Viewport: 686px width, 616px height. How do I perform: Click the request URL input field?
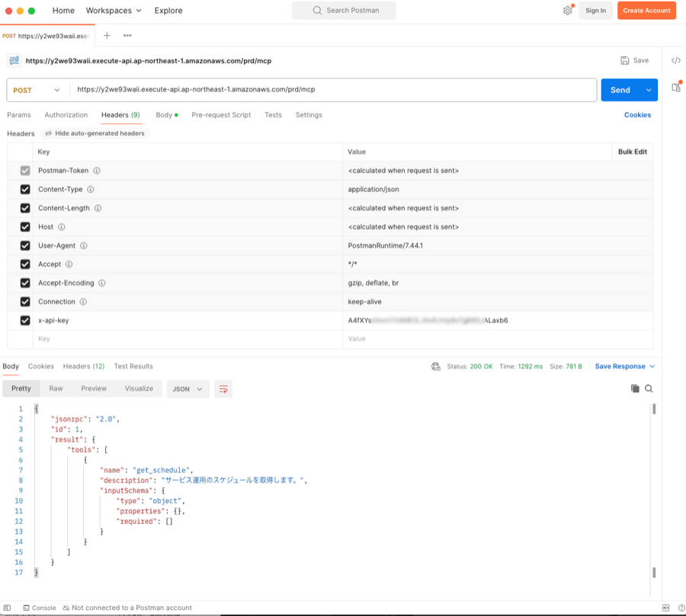coord(332,90)
